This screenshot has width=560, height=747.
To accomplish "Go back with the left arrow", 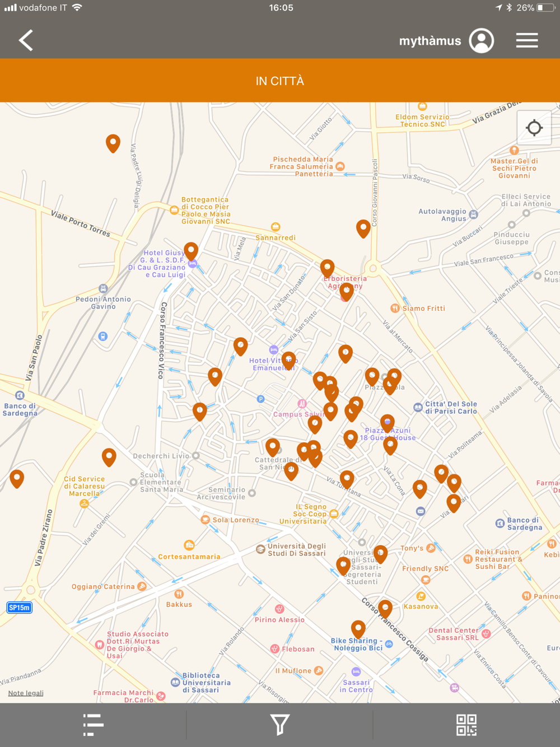I will [26, 40].
